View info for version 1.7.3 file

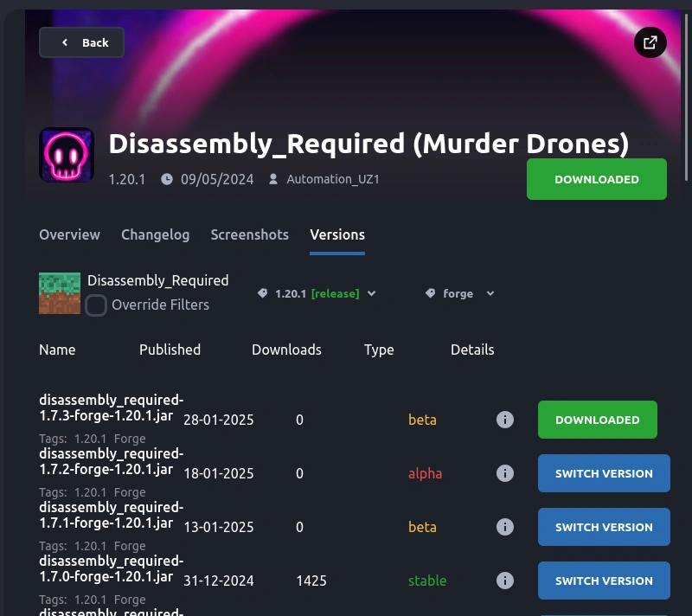pyautogui.click(x=505, y=420)
